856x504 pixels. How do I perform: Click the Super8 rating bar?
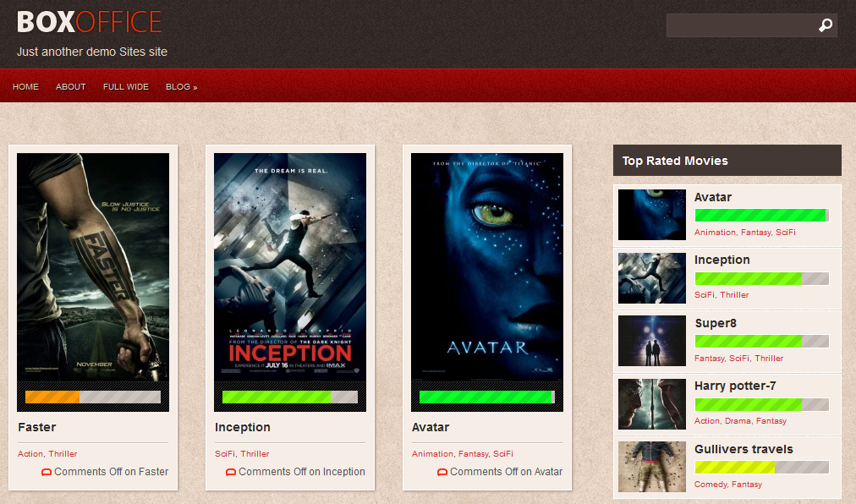761,342
